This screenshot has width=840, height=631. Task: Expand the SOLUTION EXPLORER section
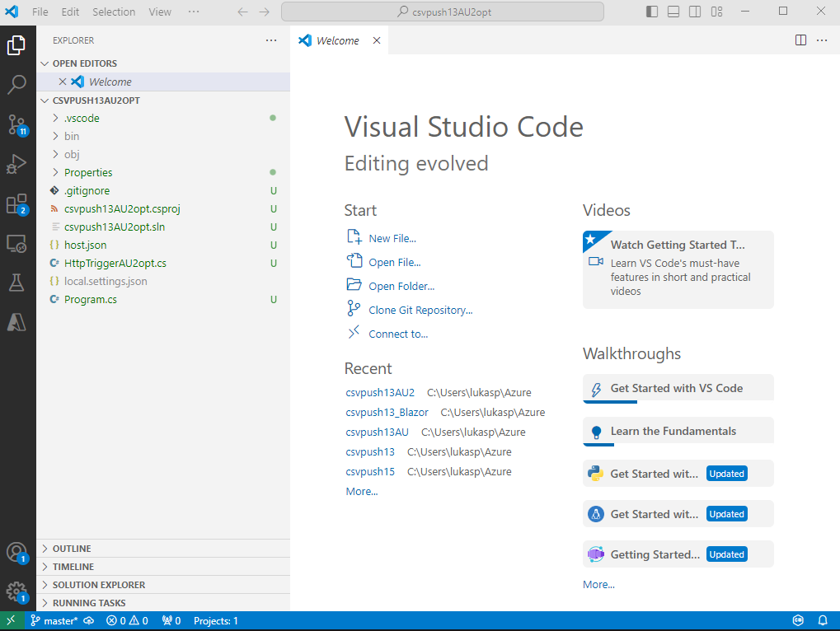98,585
